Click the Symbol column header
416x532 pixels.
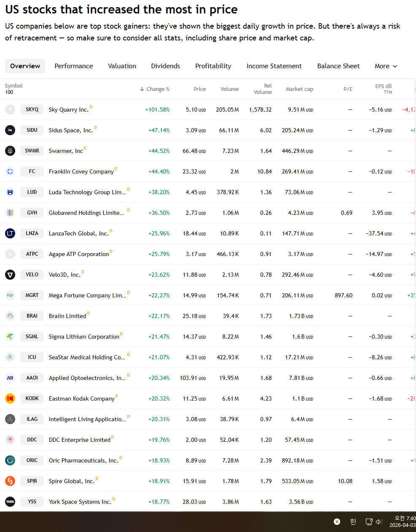pyautogui.click(x=14, y=86)
